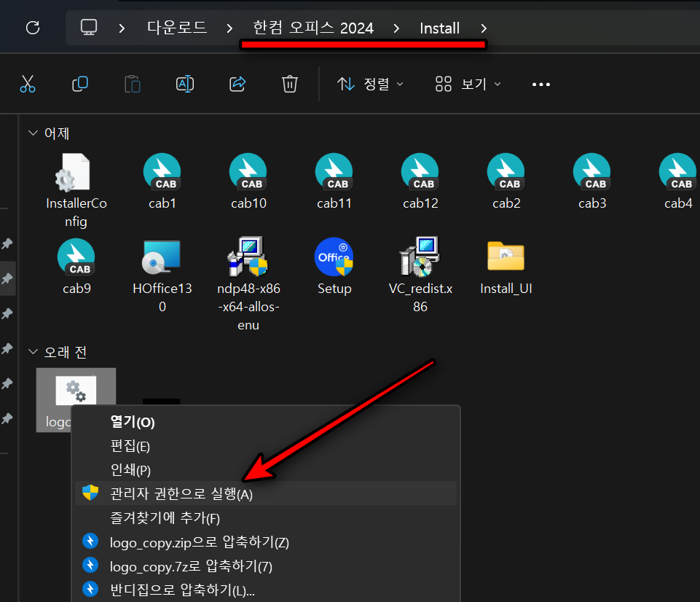The width and height of the screenshot is (700, 602).
Task: Select the cab9 file
Action: pyautogui.click(x=76, y=267)
